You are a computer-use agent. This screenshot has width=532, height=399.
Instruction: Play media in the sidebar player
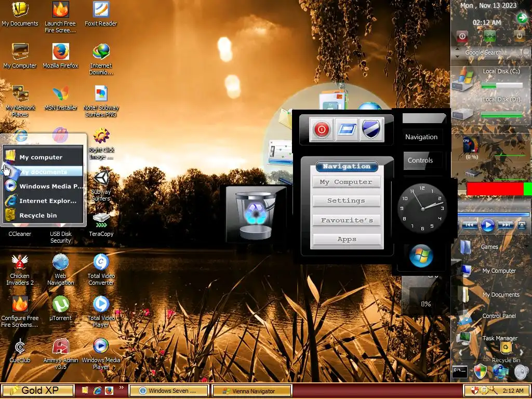click(487, 225)
